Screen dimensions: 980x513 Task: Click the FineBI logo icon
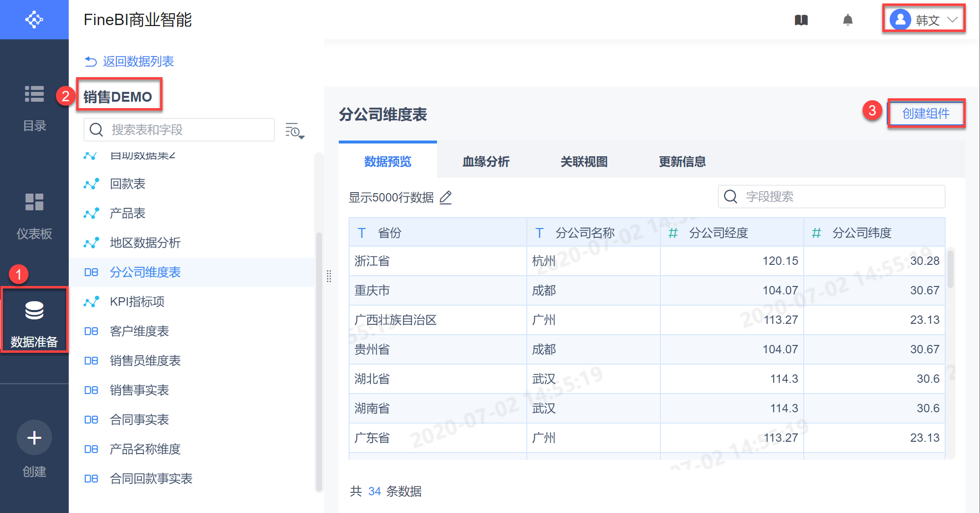[34, 20]
